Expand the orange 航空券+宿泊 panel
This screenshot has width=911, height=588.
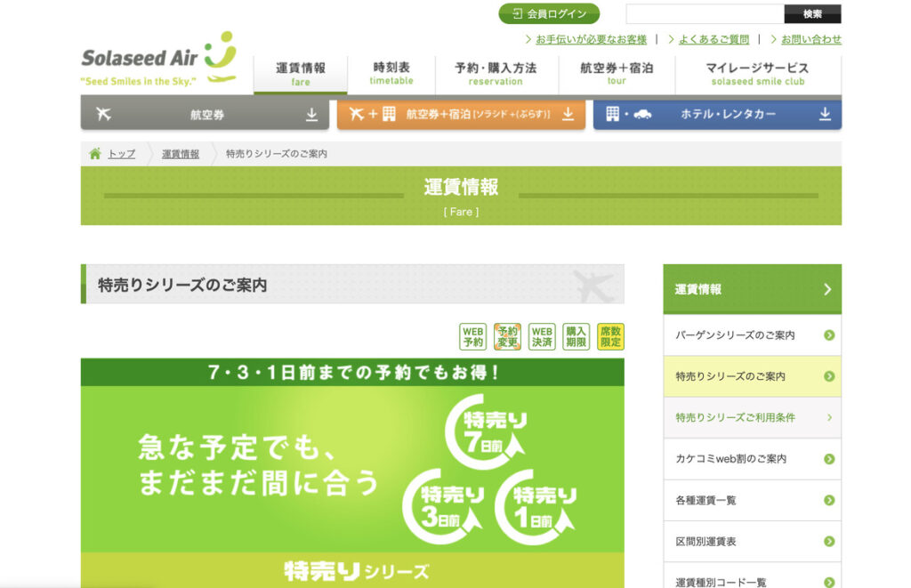[462, 115]
